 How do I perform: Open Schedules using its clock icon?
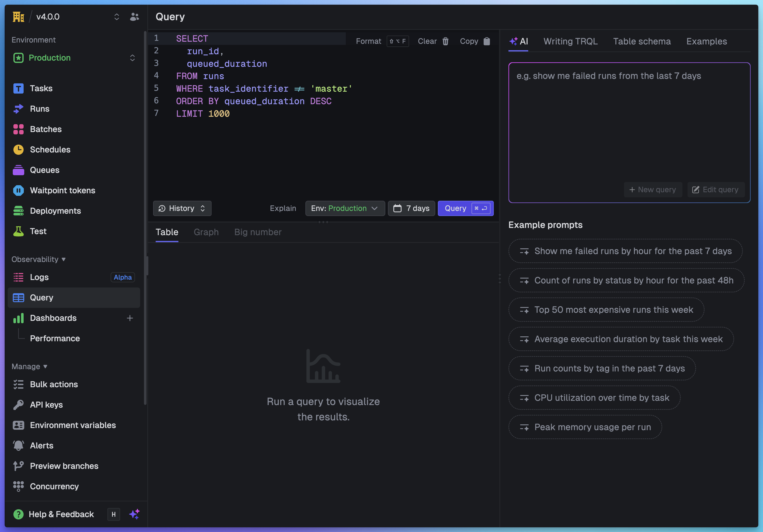click(19, 149)
